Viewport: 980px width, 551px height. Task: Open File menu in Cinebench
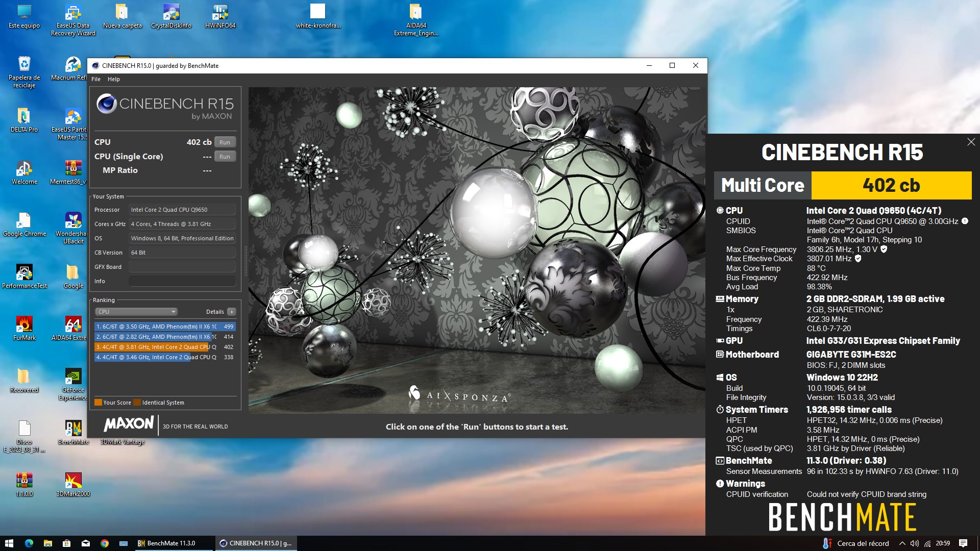click(96, 79)
